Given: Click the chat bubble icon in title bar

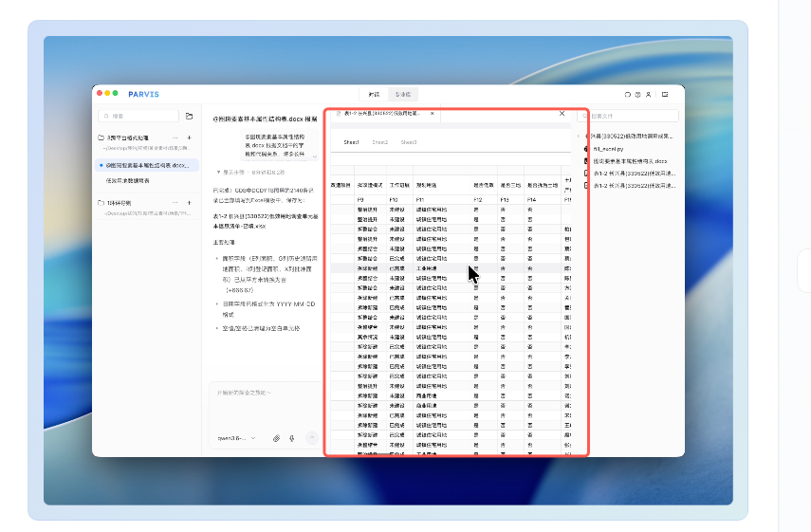Looking at the screenshot, I should tap(627, 95).
